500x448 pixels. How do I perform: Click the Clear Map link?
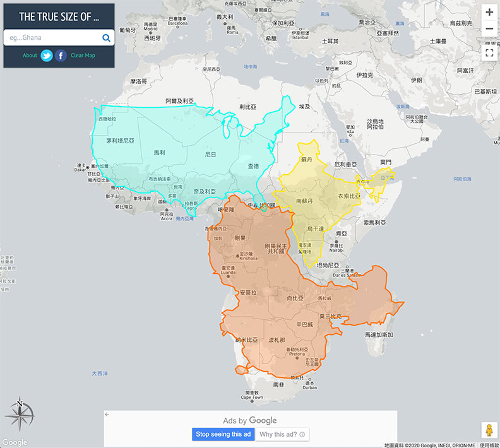(83, 56)
